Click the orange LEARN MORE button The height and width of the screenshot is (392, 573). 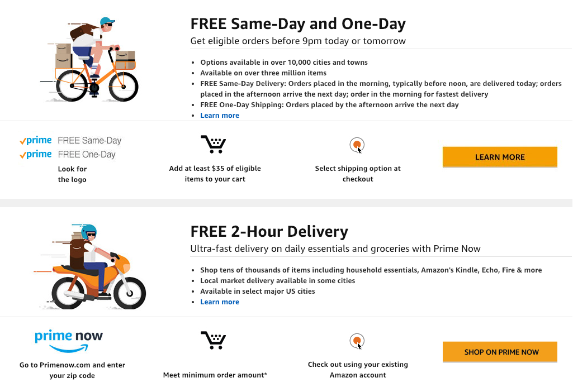(500, 157)
